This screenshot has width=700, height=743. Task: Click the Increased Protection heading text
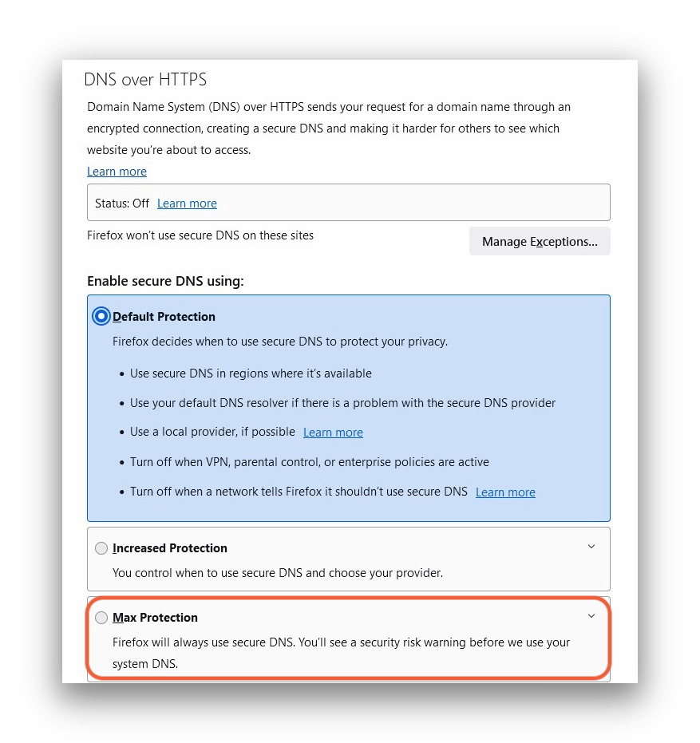169,548
